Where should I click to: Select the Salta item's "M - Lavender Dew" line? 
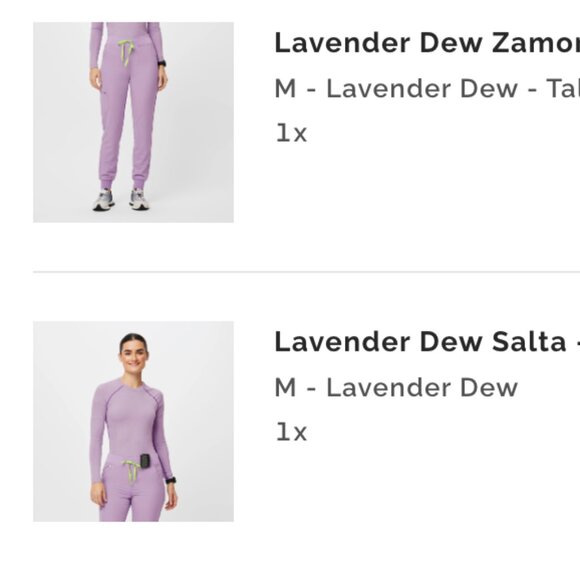coord(396,388)
